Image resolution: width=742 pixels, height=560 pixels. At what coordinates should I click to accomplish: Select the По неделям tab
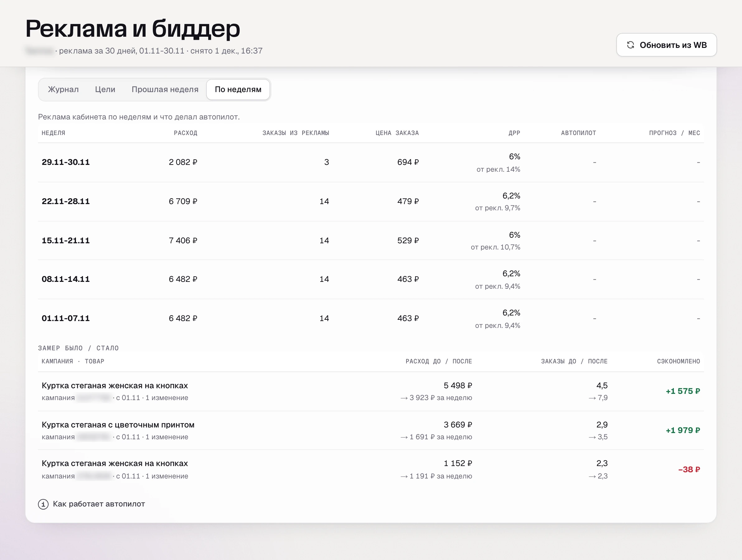click(x=238, y=90)
